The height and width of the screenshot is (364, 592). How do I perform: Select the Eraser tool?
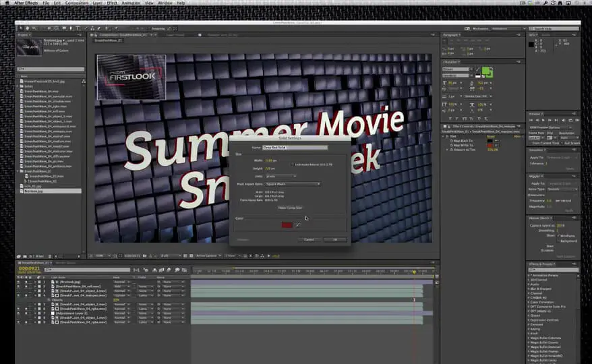point(99,28)
